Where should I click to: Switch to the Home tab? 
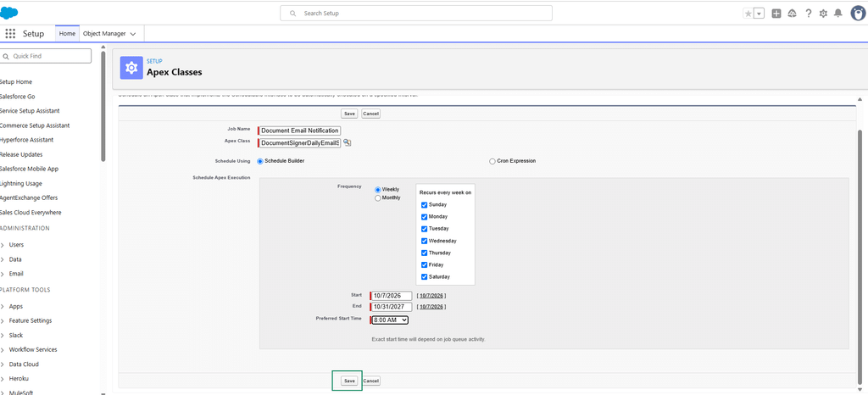click(x=67, y=34)
